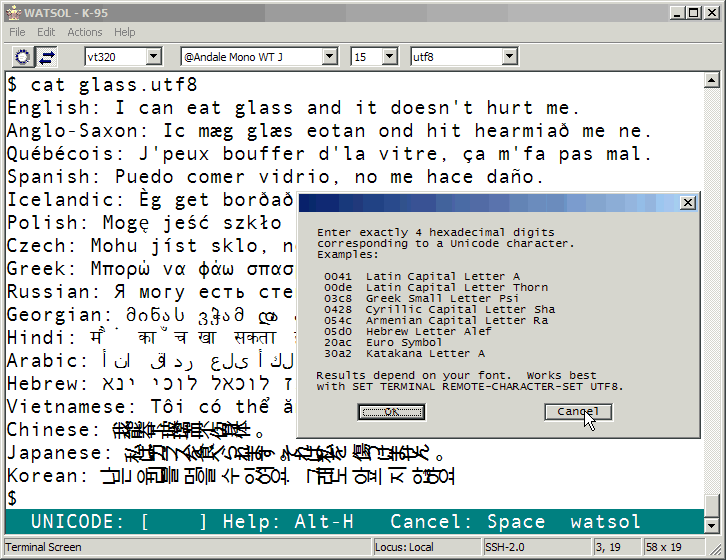Open the File menu

(17, 32)
